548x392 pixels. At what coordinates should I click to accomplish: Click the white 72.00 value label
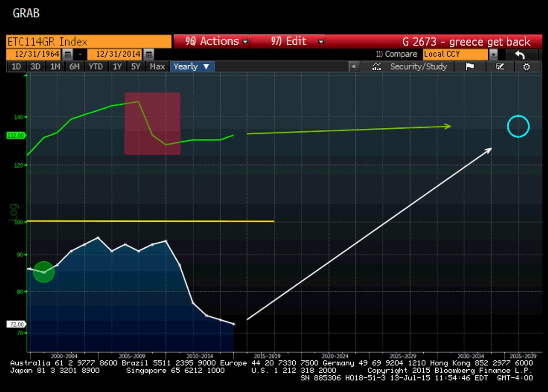point(16,324)
